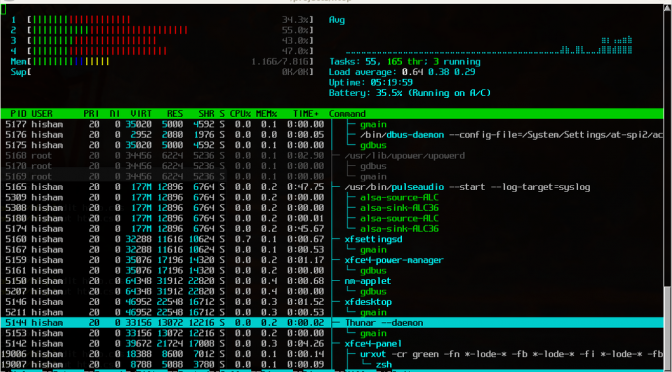Select alsa-source-ALC thread PID 5309
This screenshot has height=372, width=672.
point(332,198)
